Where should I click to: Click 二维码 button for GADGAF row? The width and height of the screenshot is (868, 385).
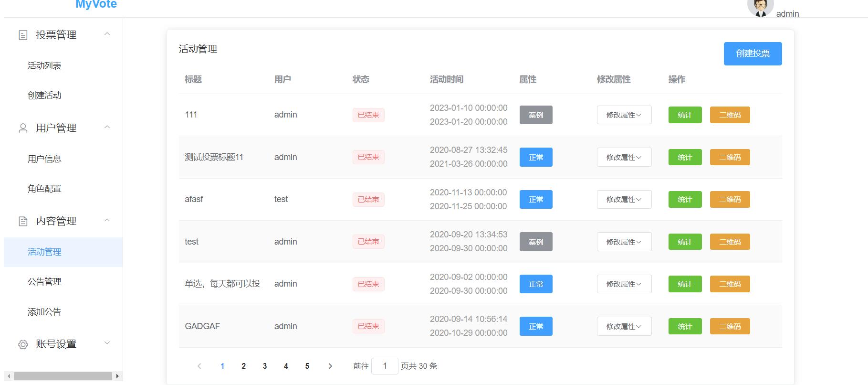(x=730, y=326)
